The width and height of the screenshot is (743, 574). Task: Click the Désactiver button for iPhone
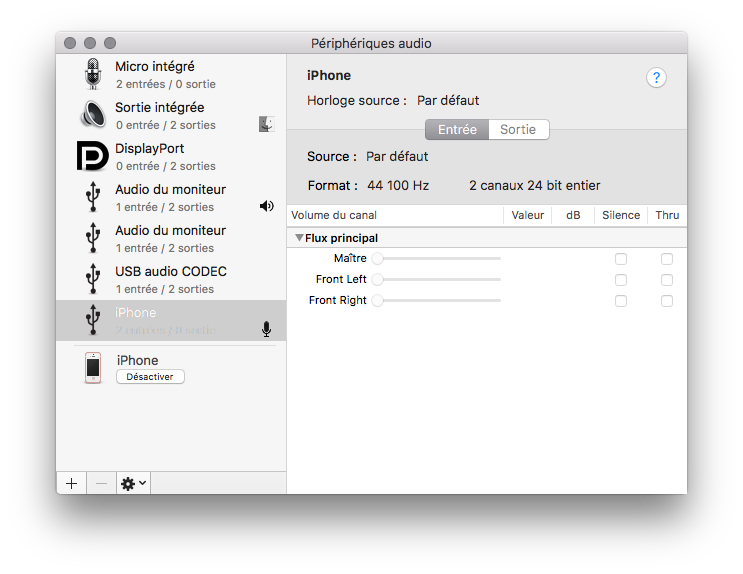coord(150,377)
